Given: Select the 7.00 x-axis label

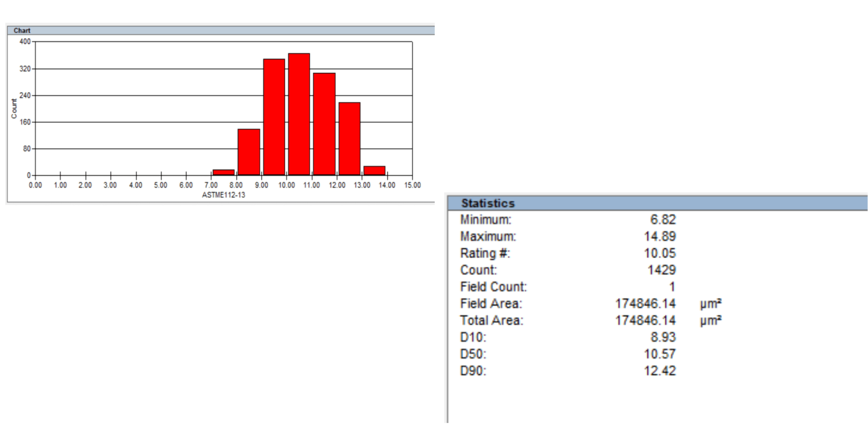Looking at the screenshot, I should 211,185.
